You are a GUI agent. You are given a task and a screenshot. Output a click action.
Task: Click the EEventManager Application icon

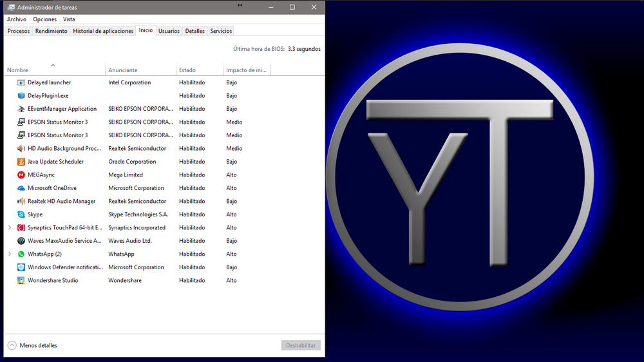click(x=21, y=109)
